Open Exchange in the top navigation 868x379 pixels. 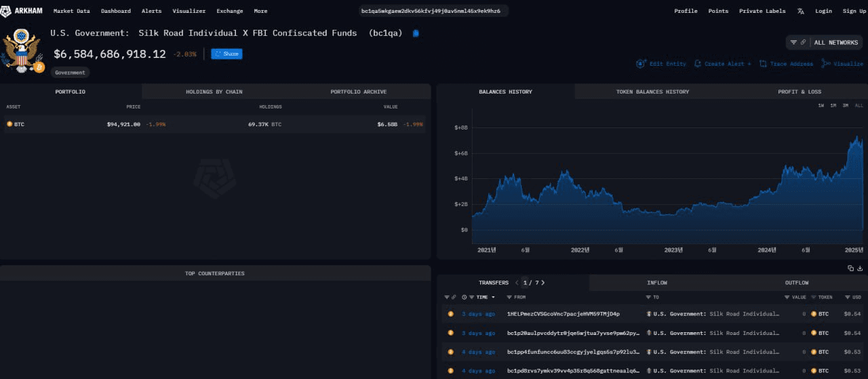(x=230, y=11)
